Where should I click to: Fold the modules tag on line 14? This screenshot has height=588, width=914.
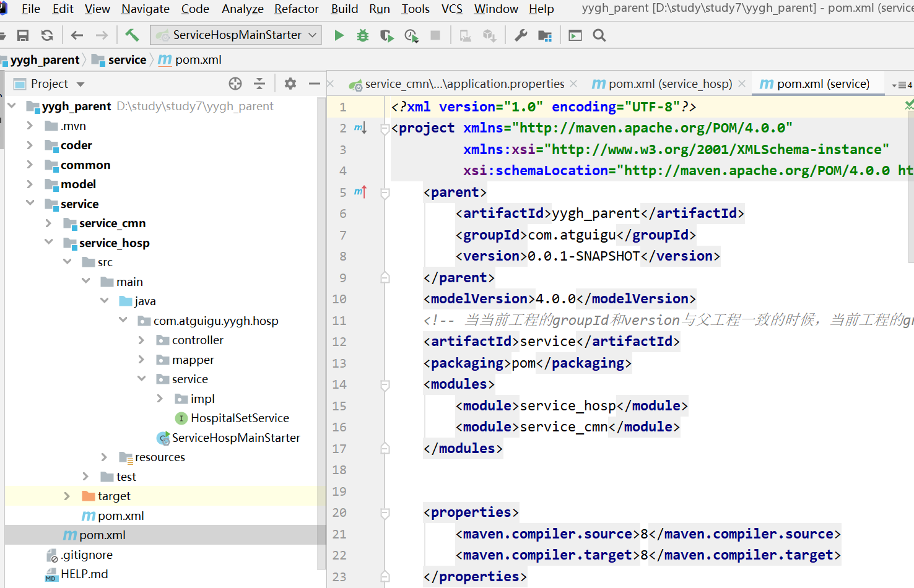coord(385,384)
